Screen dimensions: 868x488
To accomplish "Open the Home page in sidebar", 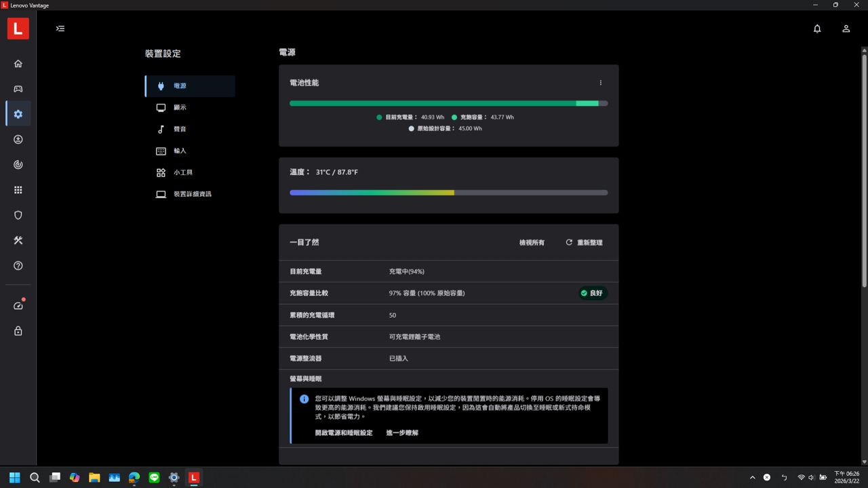I will tap(18, 64).
